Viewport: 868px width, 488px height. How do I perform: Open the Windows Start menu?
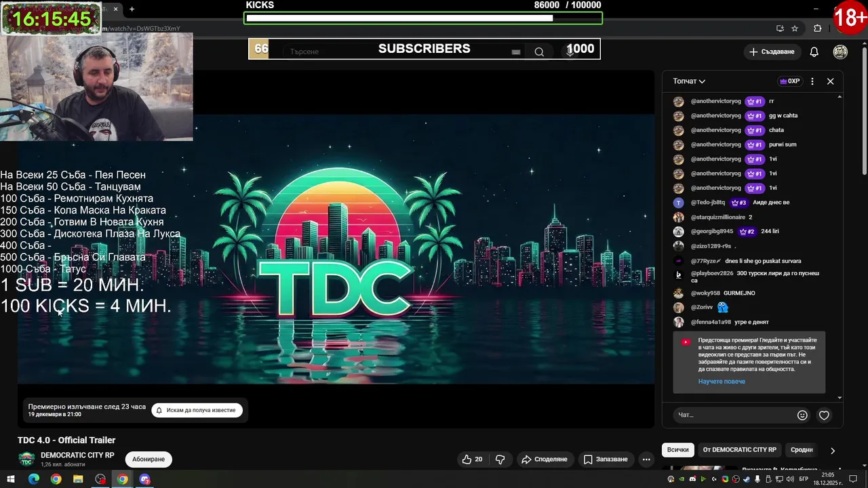coord(12,479)
